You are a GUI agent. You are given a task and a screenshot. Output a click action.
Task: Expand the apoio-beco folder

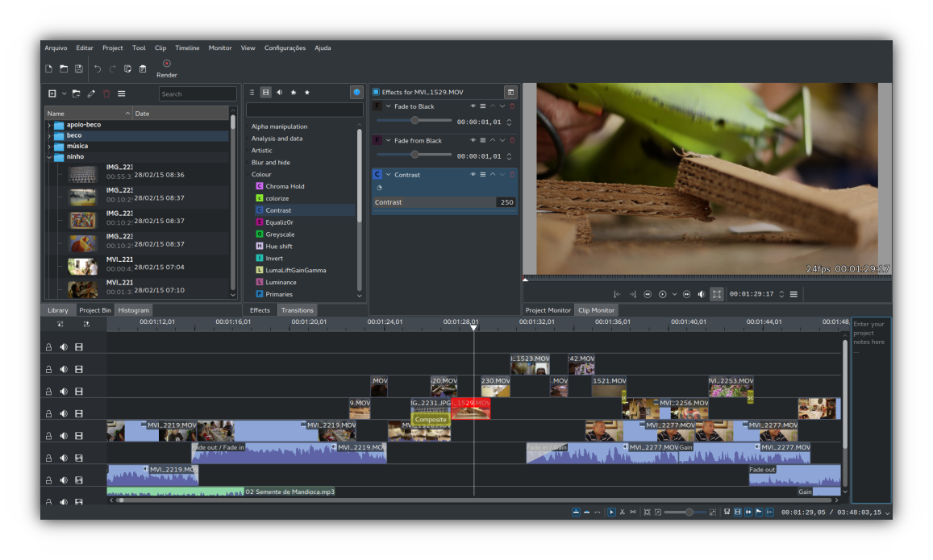49,126
